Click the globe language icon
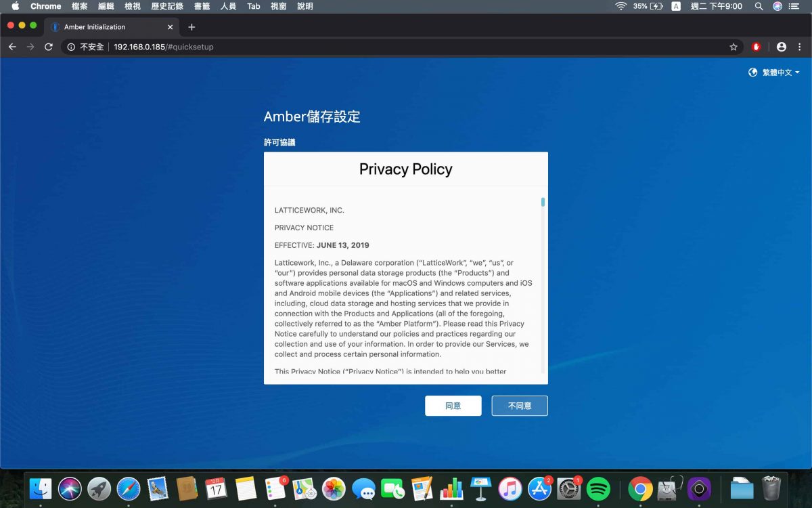Viewport: 812px width, 508px height. [x=752, y=72]
